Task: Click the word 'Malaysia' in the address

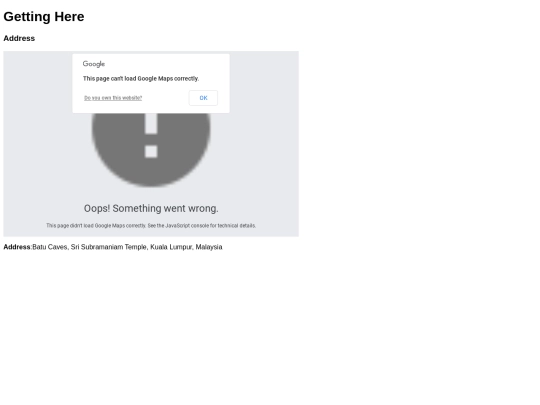Action: (209, 247)
